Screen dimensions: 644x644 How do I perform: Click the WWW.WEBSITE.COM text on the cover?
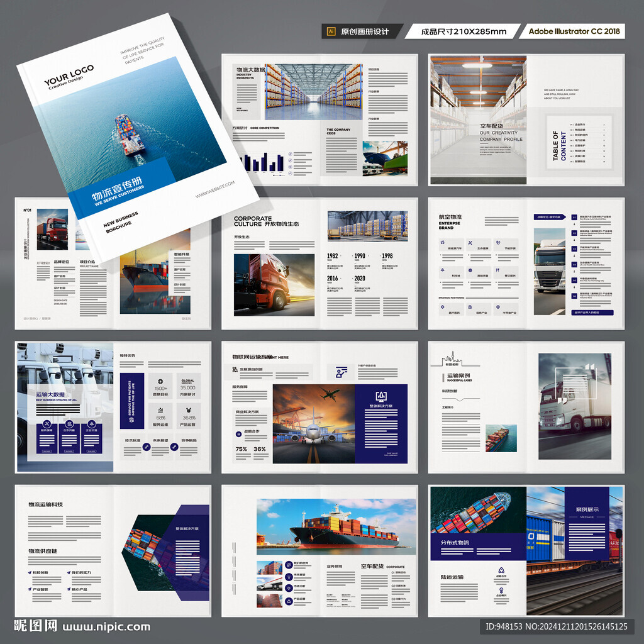point(215,190)
